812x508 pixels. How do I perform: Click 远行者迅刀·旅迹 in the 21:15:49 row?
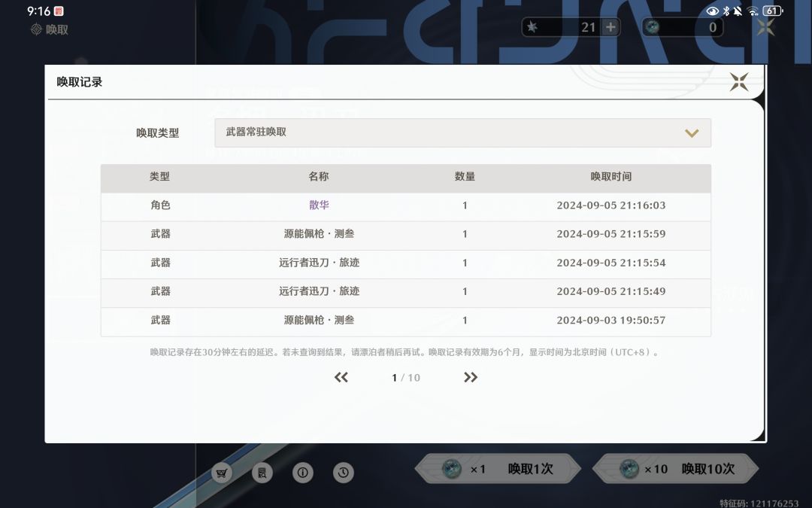point(319,291)
